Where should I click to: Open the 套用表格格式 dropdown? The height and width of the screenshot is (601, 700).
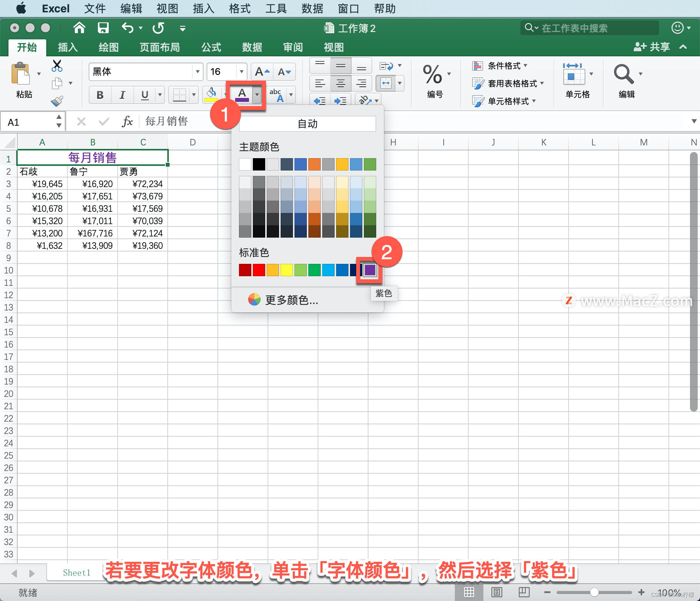click(508, 83)
